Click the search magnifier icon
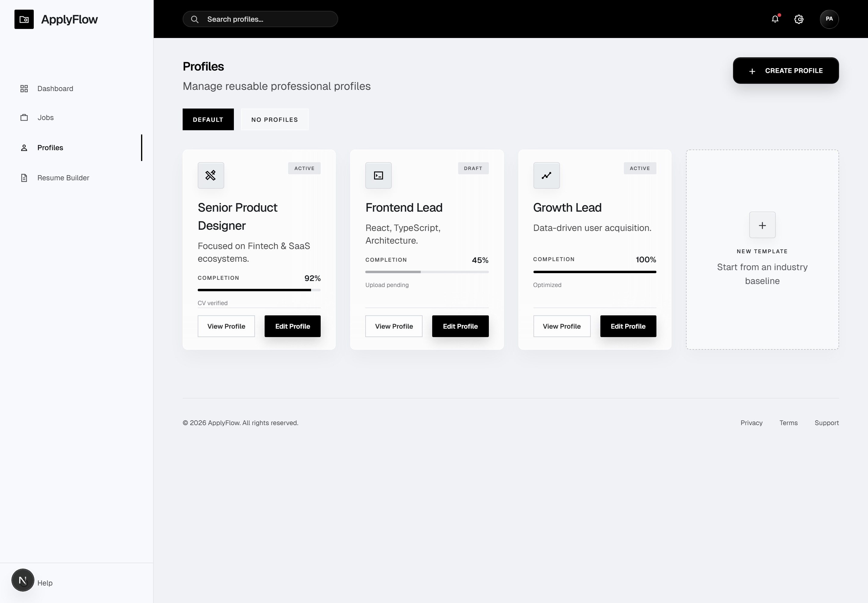868x603 pixels. tap(194, 19)
